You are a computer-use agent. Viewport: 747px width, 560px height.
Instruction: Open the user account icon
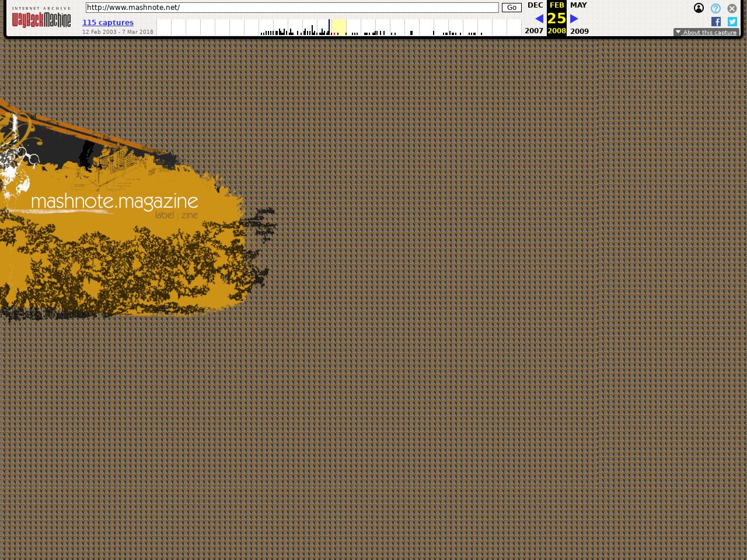(699, 8)
